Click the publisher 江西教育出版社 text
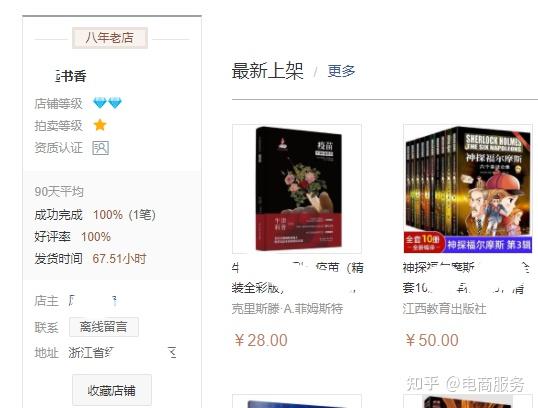Viewport: 538px width, 408px height. [444, 309]
